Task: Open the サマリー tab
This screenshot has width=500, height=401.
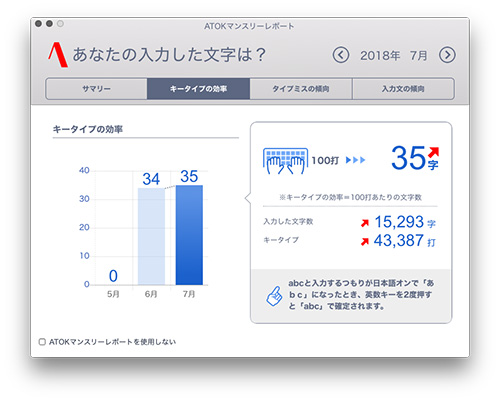Action: tap(96, 89)
